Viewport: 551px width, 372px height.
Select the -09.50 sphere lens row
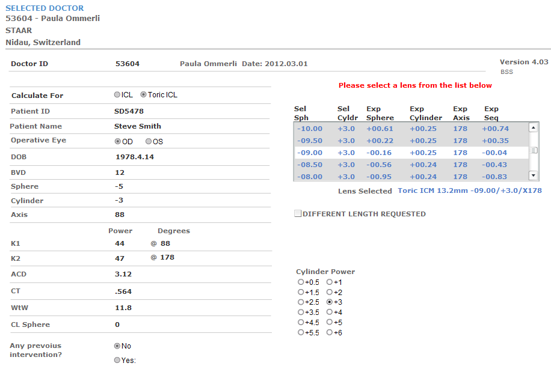point(411,141)
